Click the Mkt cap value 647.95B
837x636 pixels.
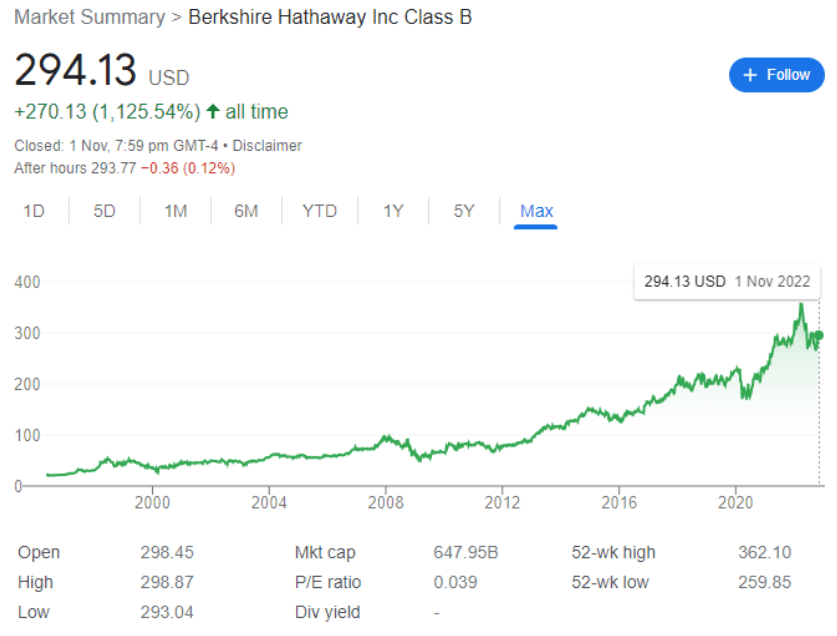click(x=465, y=552)
